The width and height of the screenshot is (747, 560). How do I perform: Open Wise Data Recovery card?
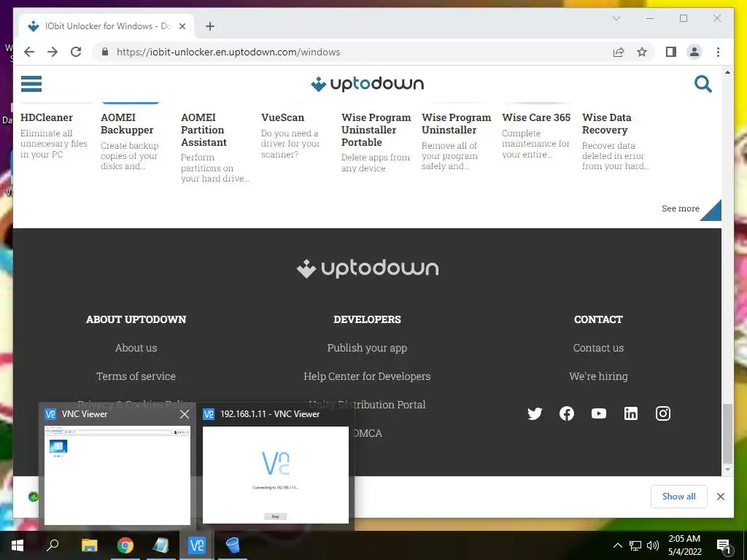click(616, 141)
